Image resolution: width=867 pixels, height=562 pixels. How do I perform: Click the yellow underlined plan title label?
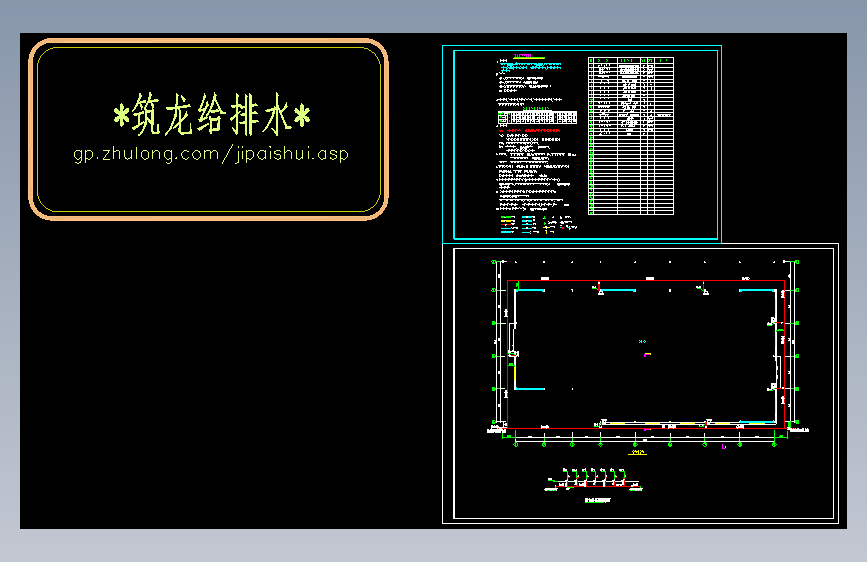point(638,452)
